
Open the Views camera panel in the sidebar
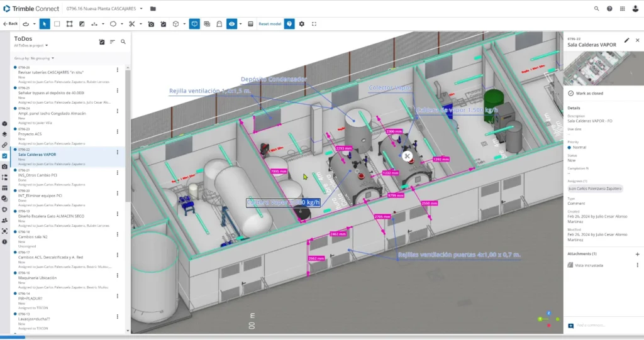point(4,167)
